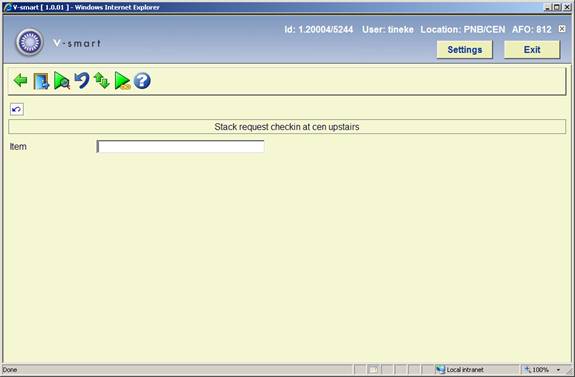Click the green play with tag icon
Image resolution: width=575 pixels, height=377 pixels.
point(122,81)
